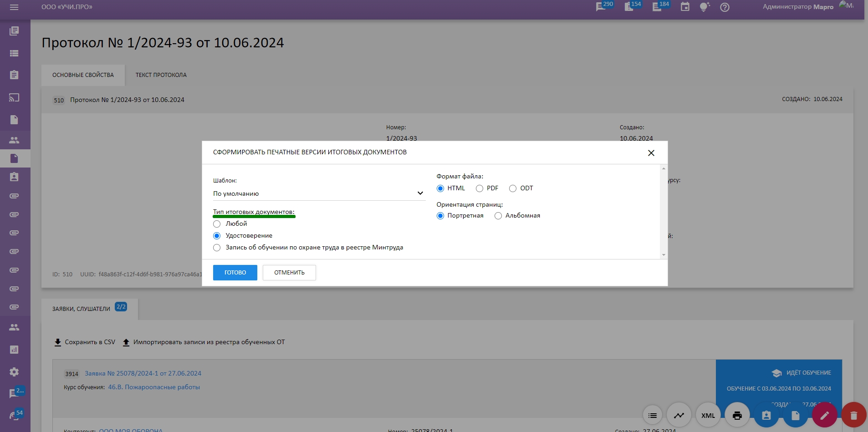Click the floating ID badge button
This screenshot has height=432, width=868.
coord(766,415)
